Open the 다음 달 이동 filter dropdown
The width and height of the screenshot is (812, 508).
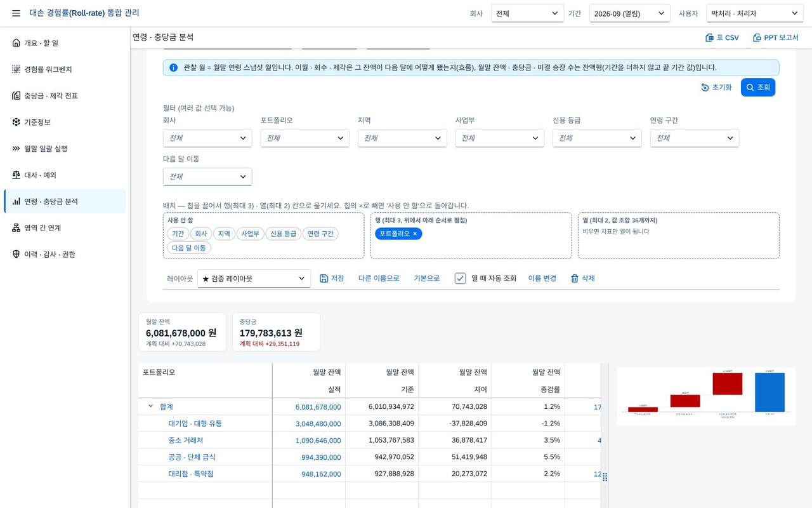pyautogui.click(x=207, y=177)
